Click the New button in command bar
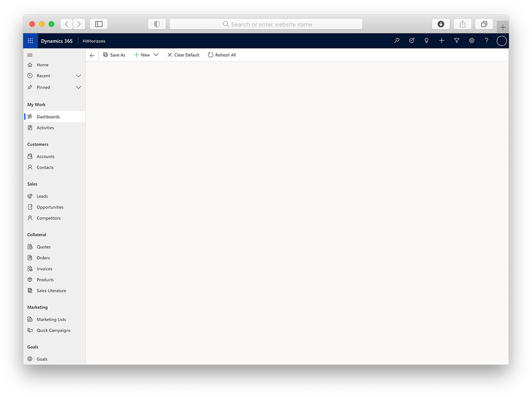 pos(142,55)
